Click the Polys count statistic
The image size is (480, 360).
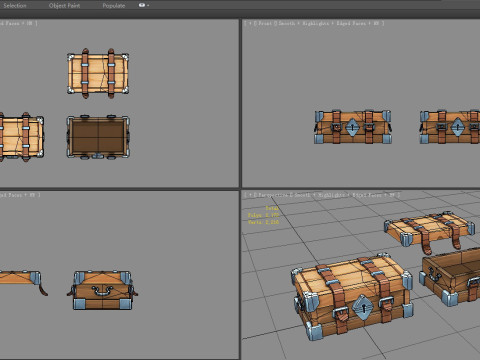(x=263, y=215)
